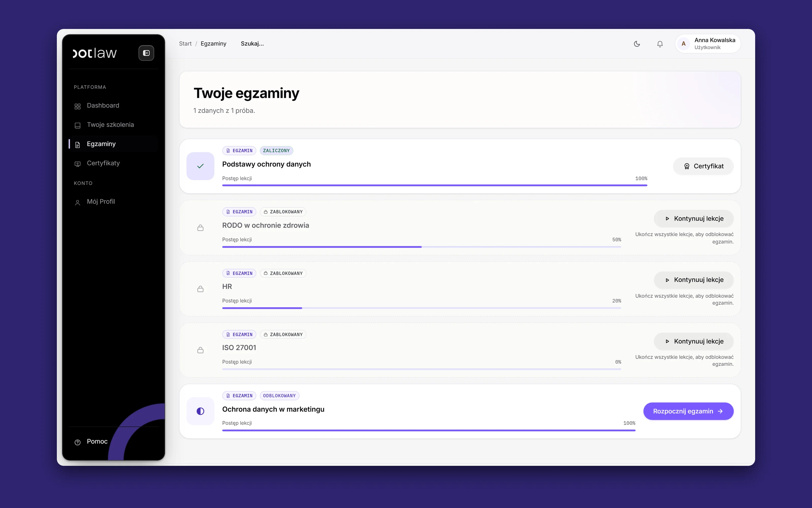This screenshot has height=508, width=812.
Task: Open Mój Profil
Action: (x=113, y=202)
